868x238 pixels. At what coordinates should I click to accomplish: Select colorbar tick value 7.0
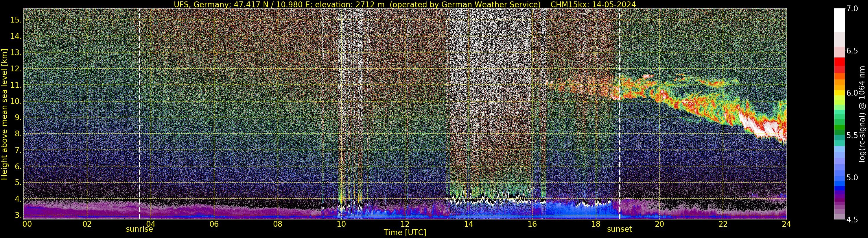(852, 9)
